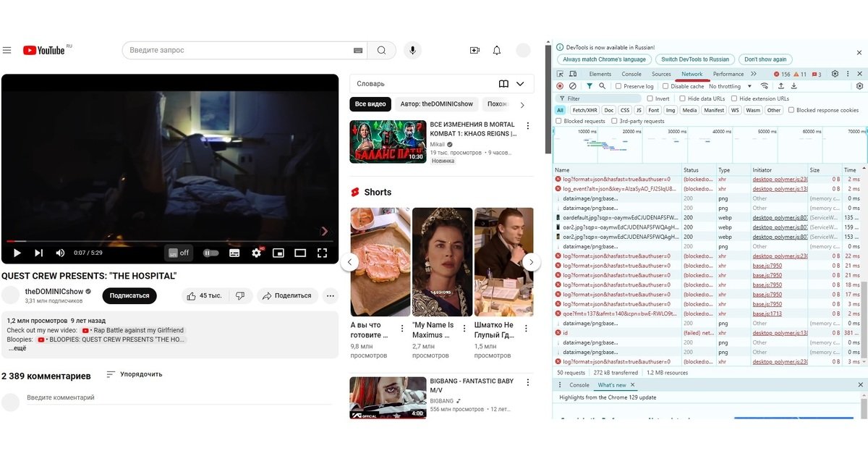Filter requests by Fetch/XHR type
Screen dimensions: 868x472
click(x=584, y=110)
